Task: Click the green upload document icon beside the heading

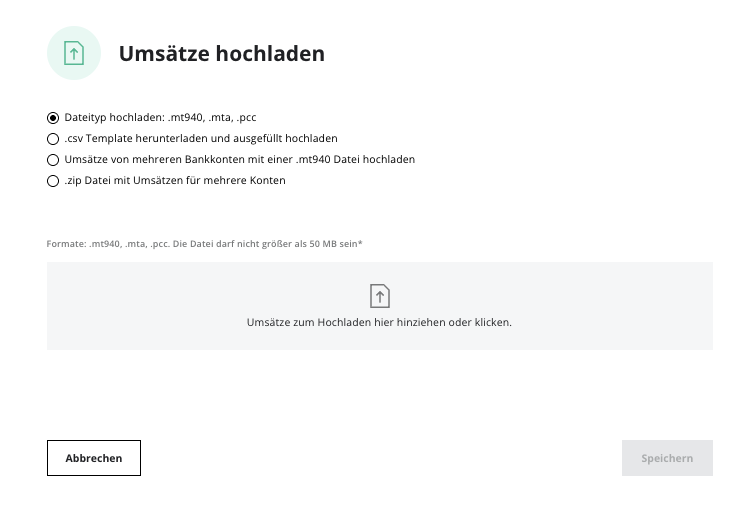Action: (74, 53)
